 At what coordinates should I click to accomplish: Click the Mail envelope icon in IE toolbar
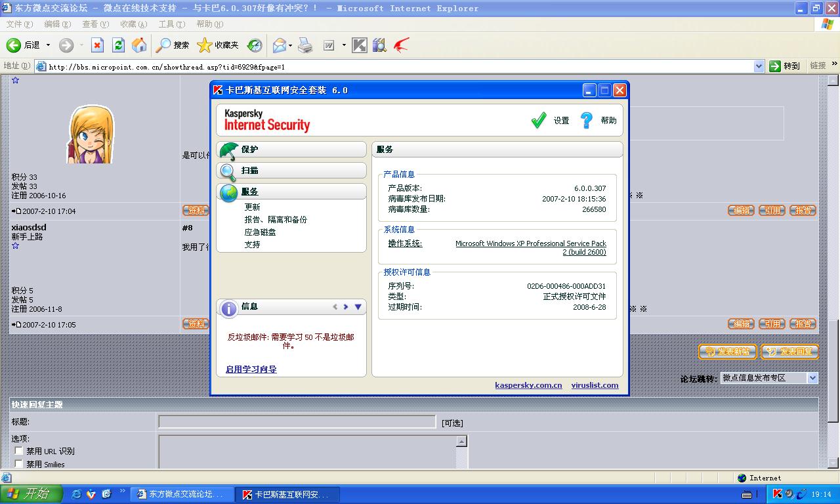tap(280, 45)
